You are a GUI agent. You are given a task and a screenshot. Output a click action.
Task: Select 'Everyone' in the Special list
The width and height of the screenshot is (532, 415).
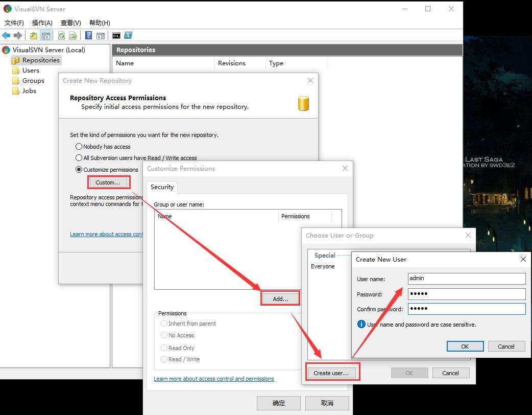click(323, 266)
